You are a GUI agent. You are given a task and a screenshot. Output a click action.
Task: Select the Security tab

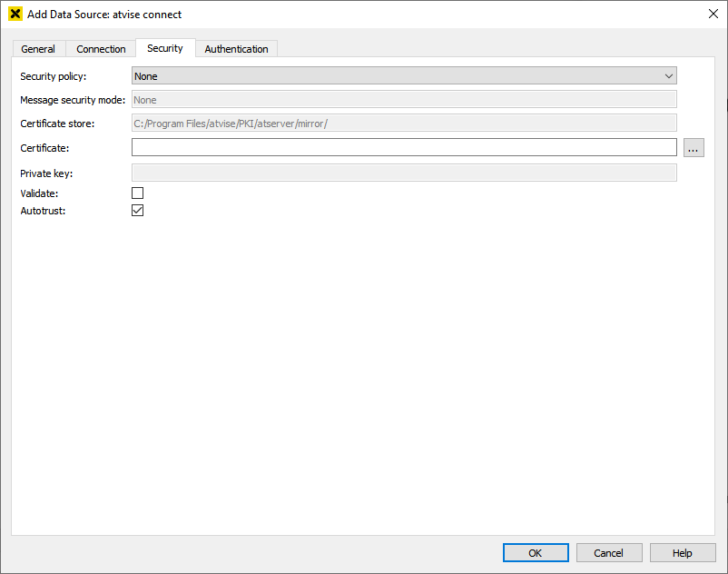[x=165, y=48]
